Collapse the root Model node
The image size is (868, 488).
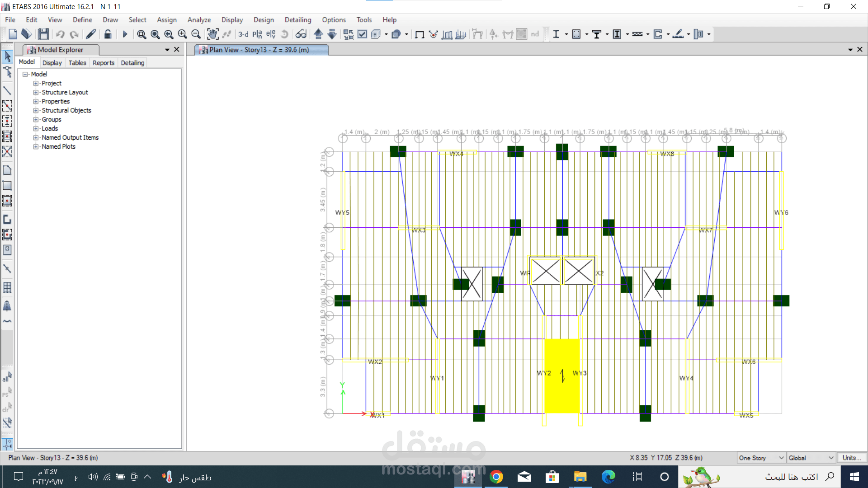click(25, 74)
